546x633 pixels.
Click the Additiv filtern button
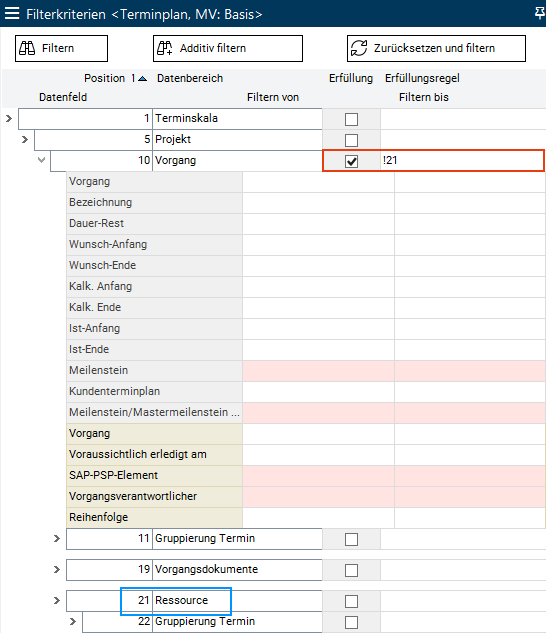228,48
